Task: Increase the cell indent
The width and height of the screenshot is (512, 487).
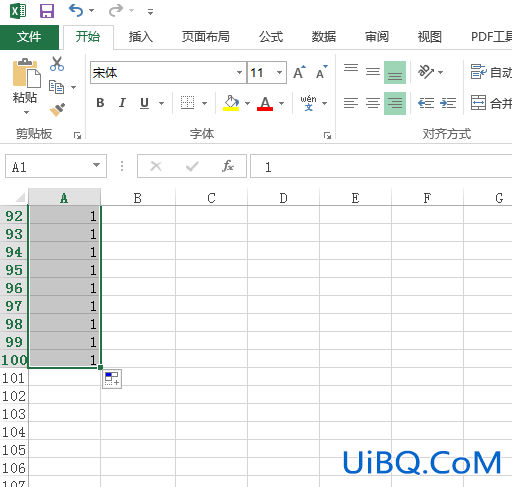Action: 448,103
